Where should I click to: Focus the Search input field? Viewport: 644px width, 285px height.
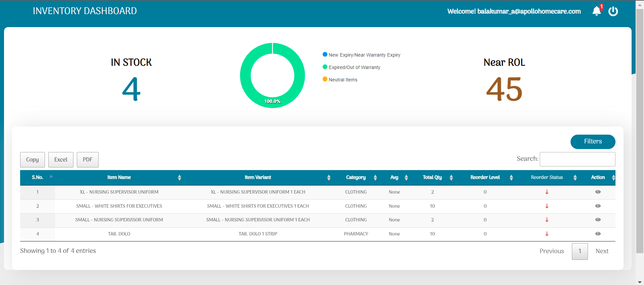577,159
